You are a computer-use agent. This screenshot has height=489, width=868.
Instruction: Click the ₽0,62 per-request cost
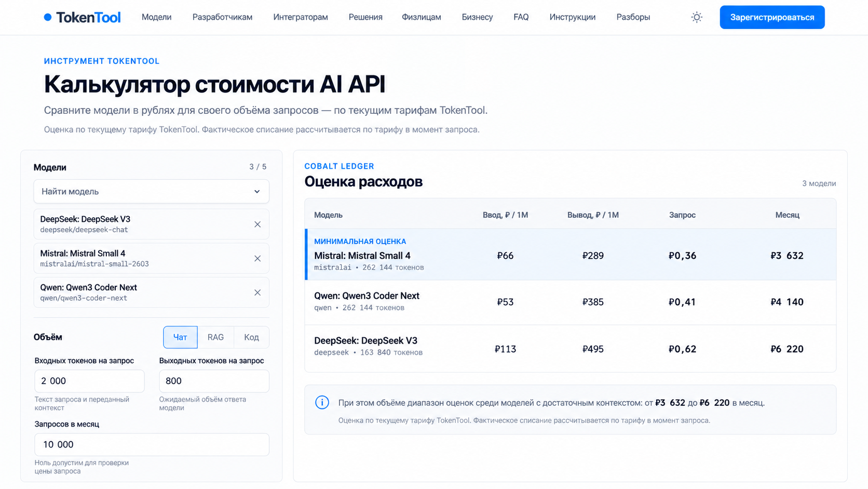coord(682,349)
